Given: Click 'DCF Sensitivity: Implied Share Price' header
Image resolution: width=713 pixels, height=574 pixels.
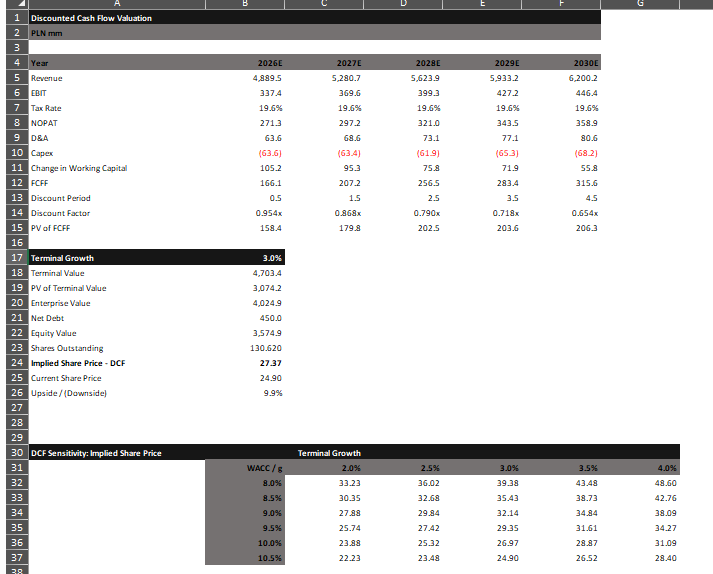Looking at the screenshot, I should (x=96, y=453).
